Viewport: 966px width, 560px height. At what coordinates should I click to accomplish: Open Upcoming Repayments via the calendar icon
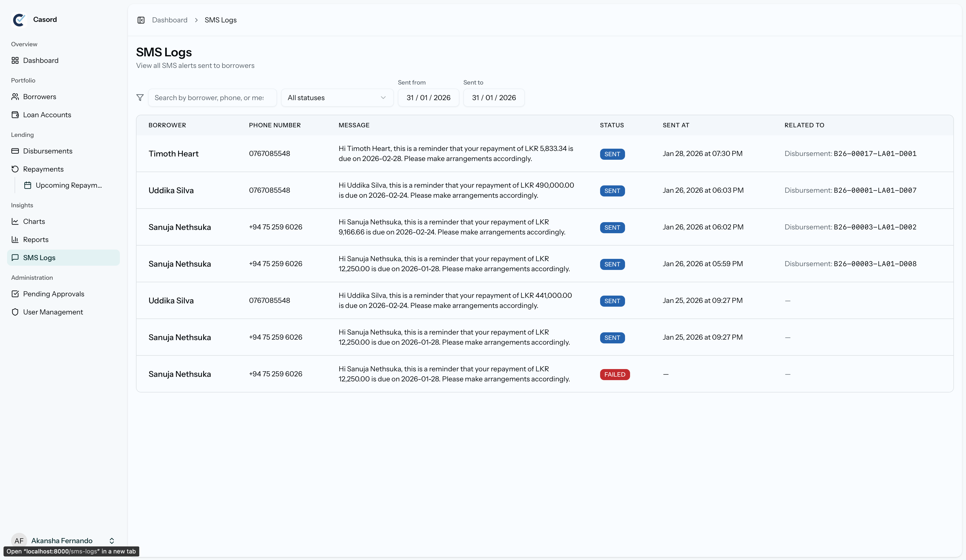28,185
